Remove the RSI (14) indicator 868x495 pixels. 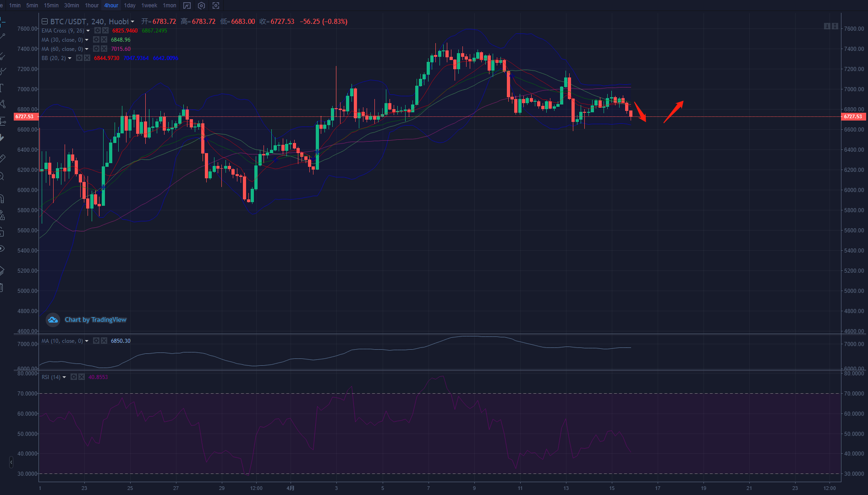coord(82,377)
